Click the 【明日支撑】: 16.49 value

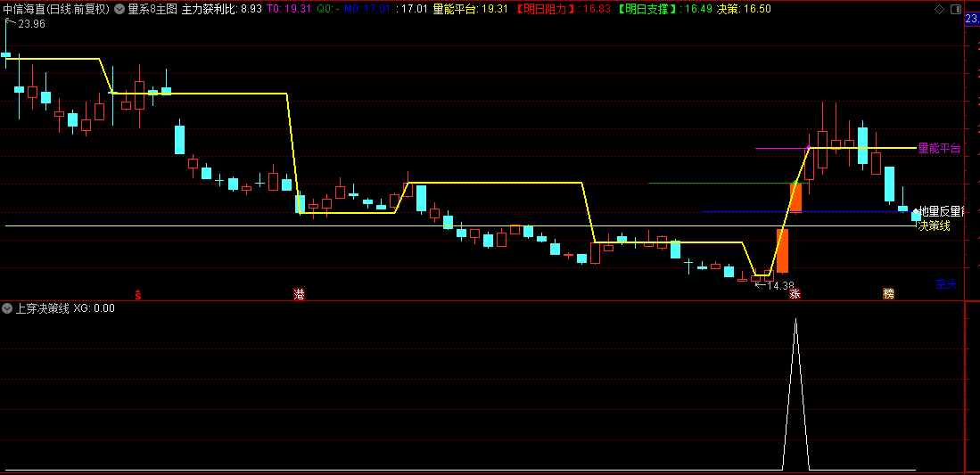663,9
